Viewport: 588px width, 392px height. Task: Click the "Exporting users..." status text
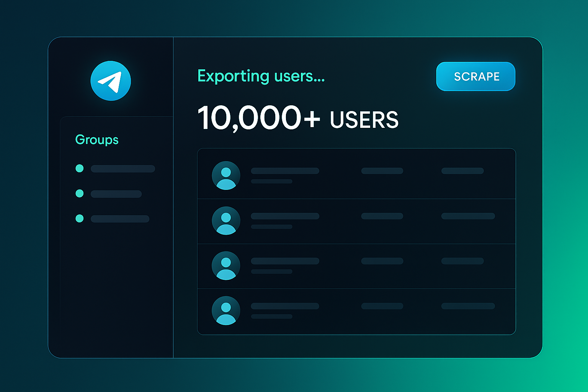tap(261, 76)
